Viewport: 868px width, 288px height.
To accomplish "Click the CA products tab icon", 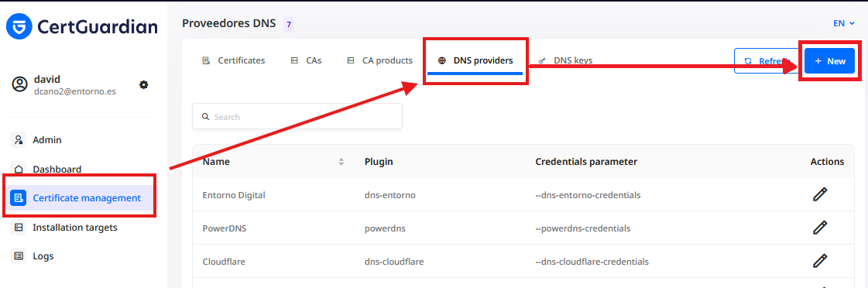I will (351, 61).
